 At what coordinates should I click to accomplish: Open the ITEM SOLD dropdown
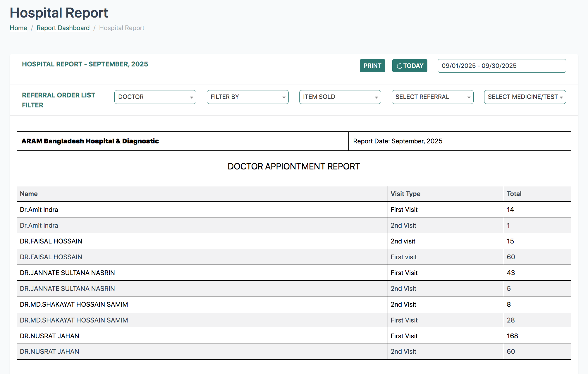click(340, 97)
